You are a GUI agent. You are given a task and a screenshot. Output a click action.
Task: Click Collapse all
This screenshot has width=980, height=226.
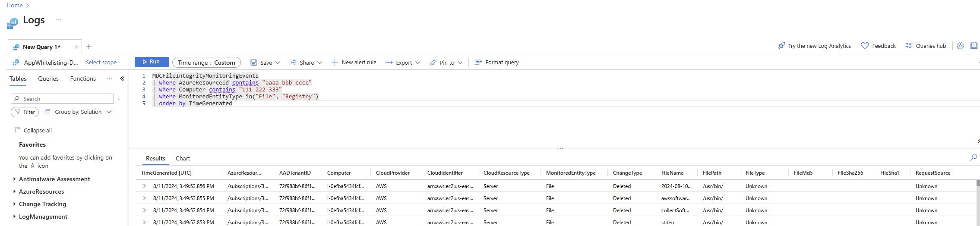pos(33,130)
